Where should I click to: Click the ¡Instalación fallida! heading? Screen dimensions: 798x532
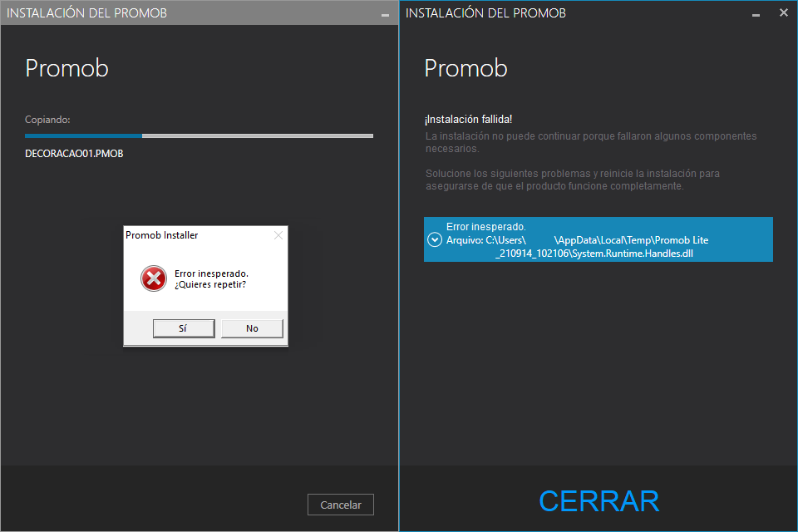point(469,119)
